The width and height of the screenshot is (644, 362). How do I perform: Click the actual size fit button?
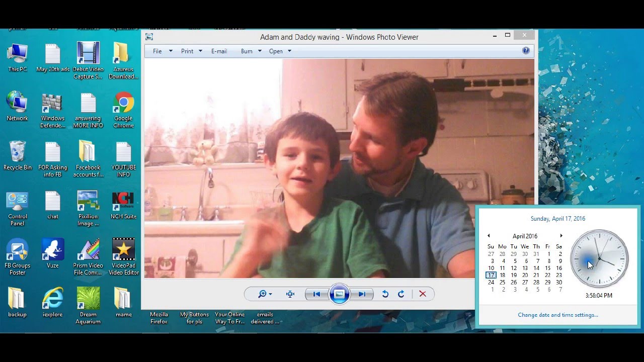[x=290, y=294]
